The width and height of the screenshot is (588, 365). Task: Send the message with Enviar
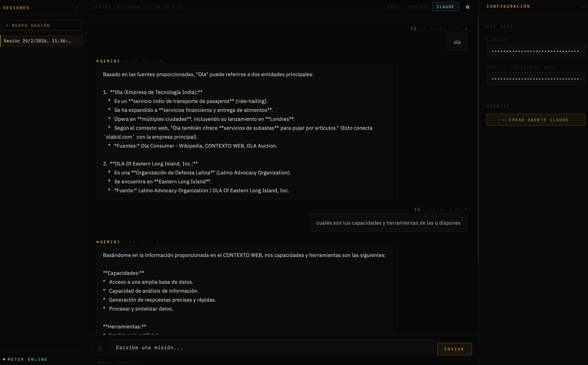pyautogui.click(x=454, y=349)
